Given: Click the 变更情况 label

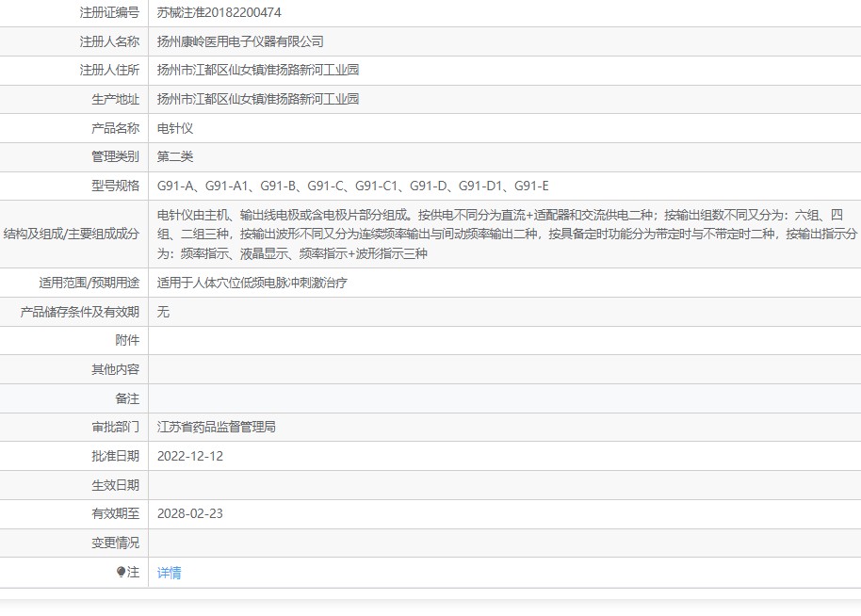Looking at the screenshot, I should [115, 543].
